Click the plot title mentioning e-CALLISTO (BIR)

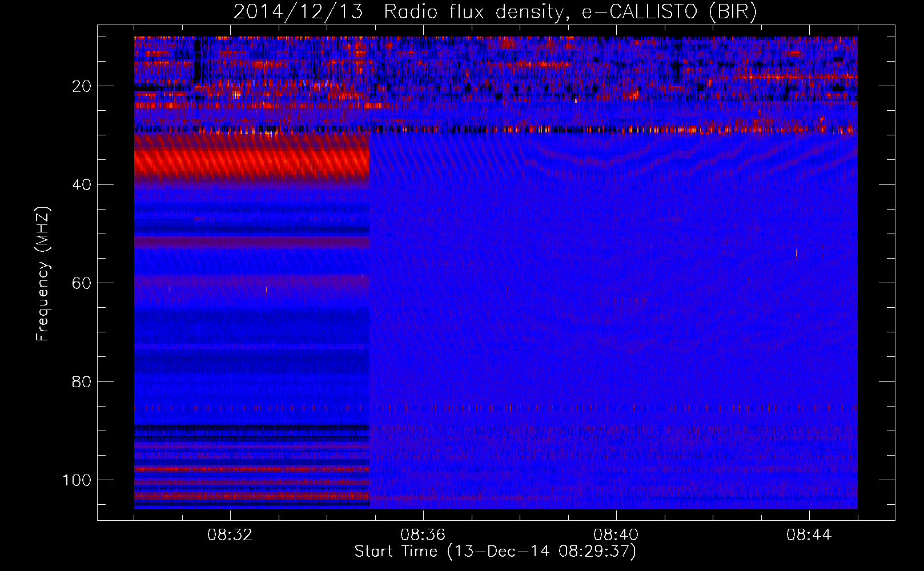click(x=495, y=11)
